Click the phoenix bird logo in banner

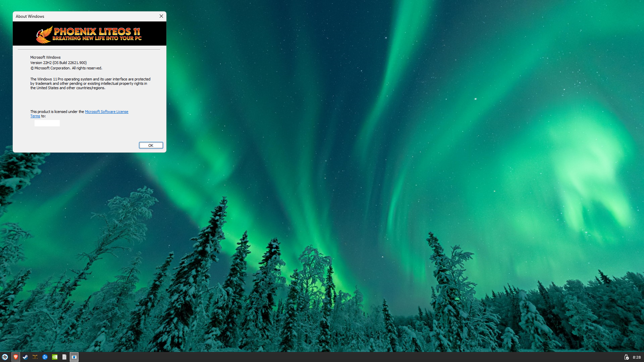44,35
